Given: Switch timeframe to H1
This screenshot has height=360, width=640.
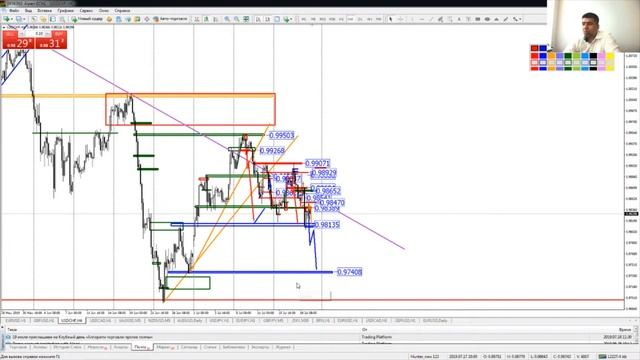Looking at the screenshot, I should coord(341,19).
